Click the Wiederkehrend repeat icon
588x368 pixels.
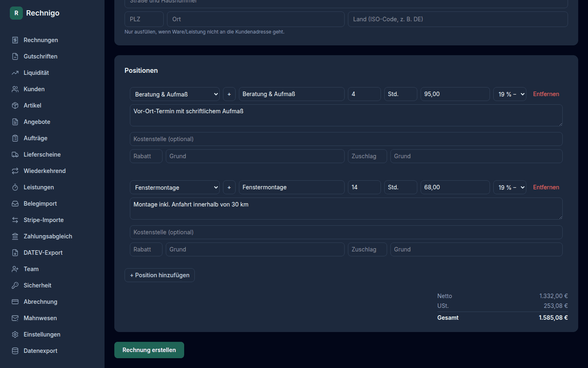[15, 171]
